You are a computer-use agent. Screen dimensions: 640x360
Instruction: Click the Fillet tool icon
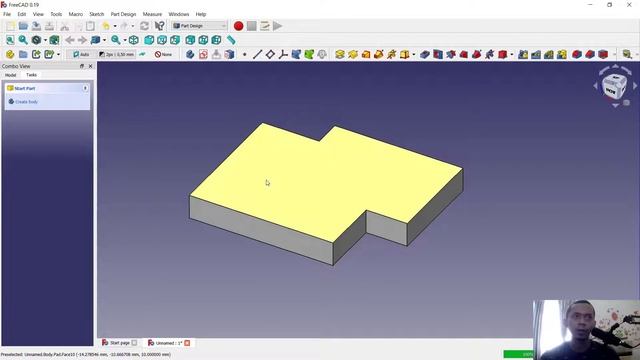coord(577,54)
